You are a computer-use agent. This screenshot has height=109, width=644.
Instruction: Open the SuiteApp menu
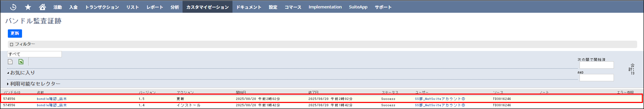358,7
